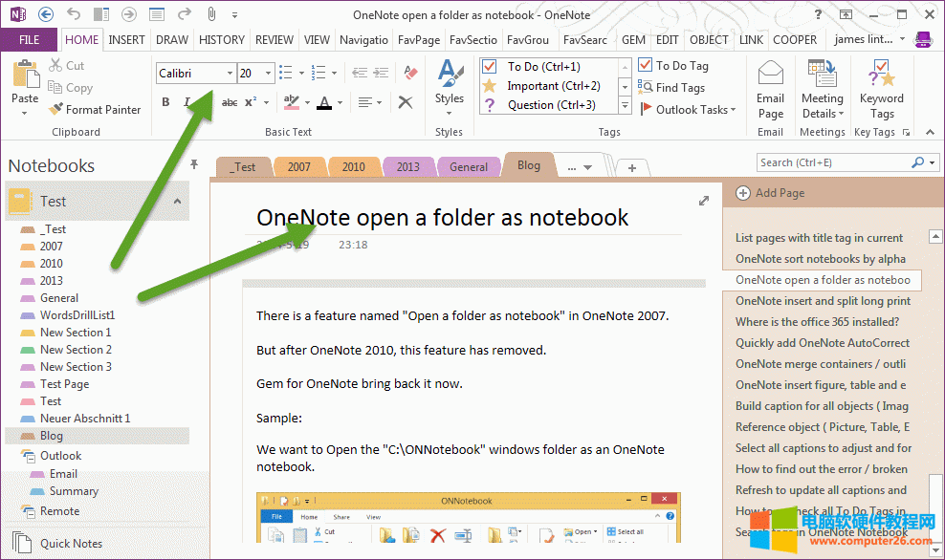This screenshot has height=560, width=945.
Task: Select the Question (Ctrl+3) tag
Action: tap(555, 107)
